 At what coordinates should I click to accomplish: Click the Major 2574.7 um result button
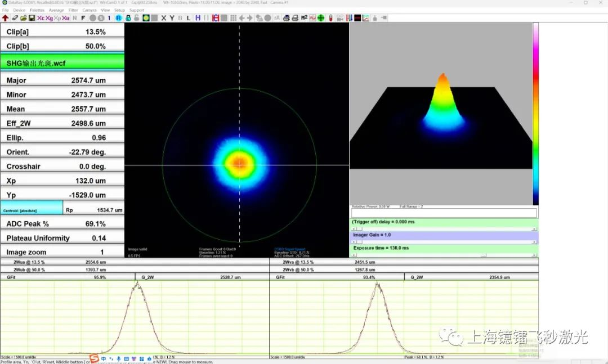click(62, 80)
